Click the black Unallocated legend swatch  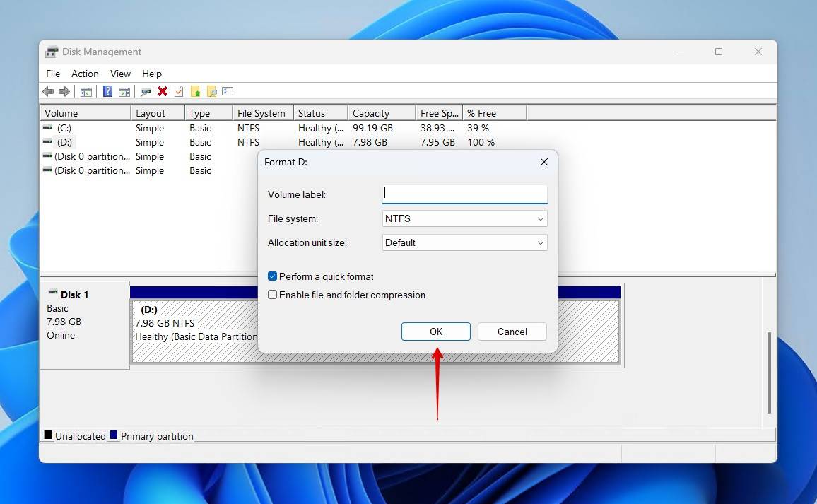click(48, 435)
